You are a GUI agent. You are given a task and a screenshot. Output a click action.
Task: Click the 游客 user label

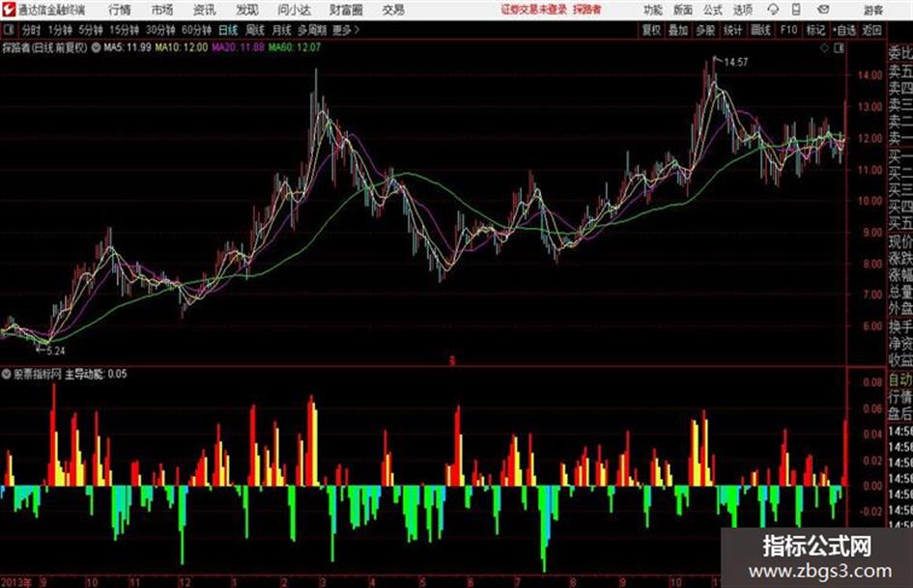(x=873, y=10)
